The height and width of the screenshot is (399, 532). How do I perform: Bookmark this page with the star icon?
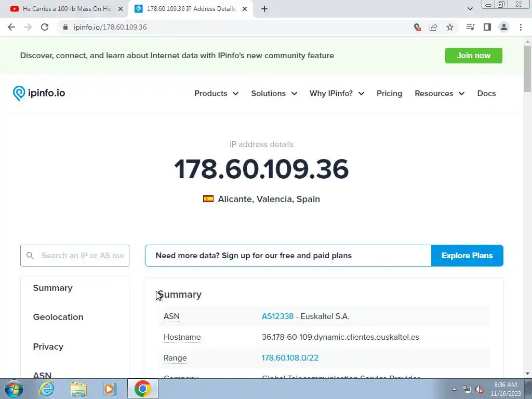[x=450, y=27]
